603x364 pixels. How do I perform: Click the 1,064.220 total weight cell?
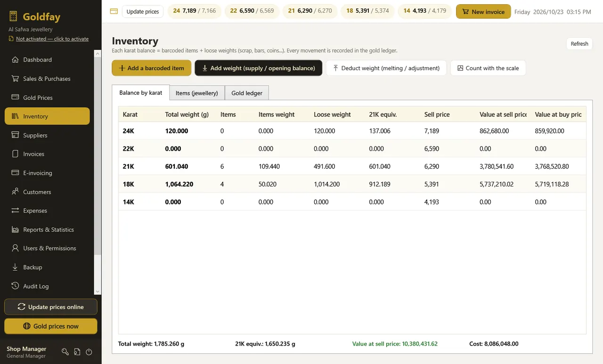(x=179, y=185)
